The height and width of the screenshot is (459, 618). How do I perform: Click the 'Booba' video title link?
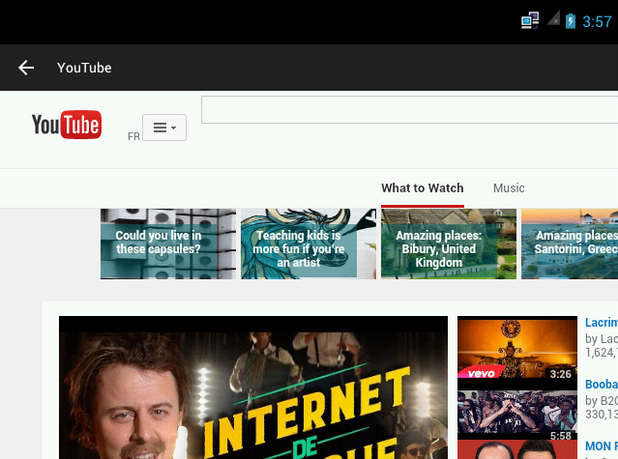[x=601, y=384]
